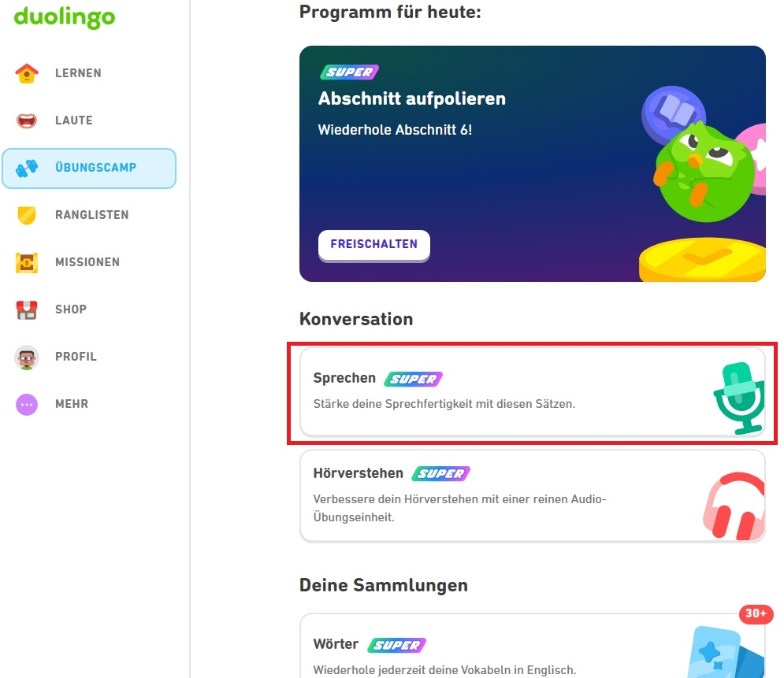This screenshot has height=678, width=784.
Task: Start the Sprechen practice card
Action: [504, 391]
